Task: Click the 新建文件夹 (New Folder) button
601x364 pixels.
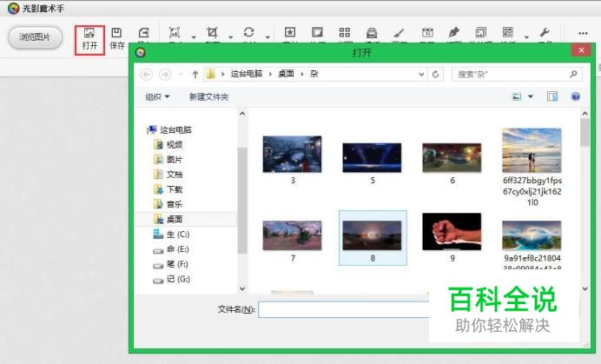Action: coord(209,97)
